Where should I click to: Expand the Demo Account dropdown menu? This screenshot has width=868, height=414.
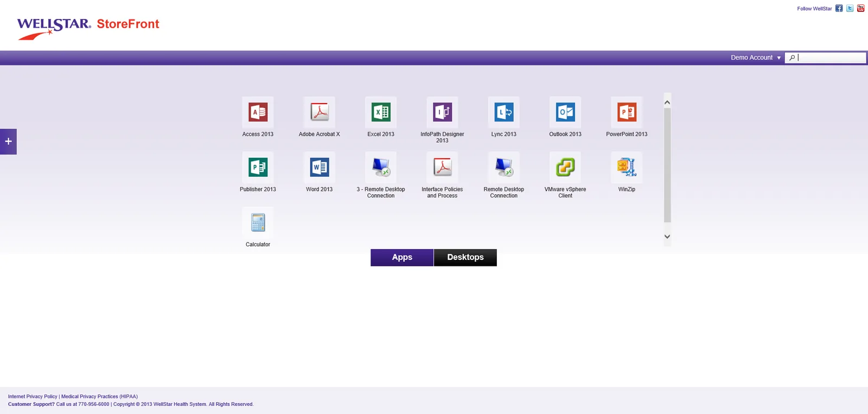coord(756,58)
